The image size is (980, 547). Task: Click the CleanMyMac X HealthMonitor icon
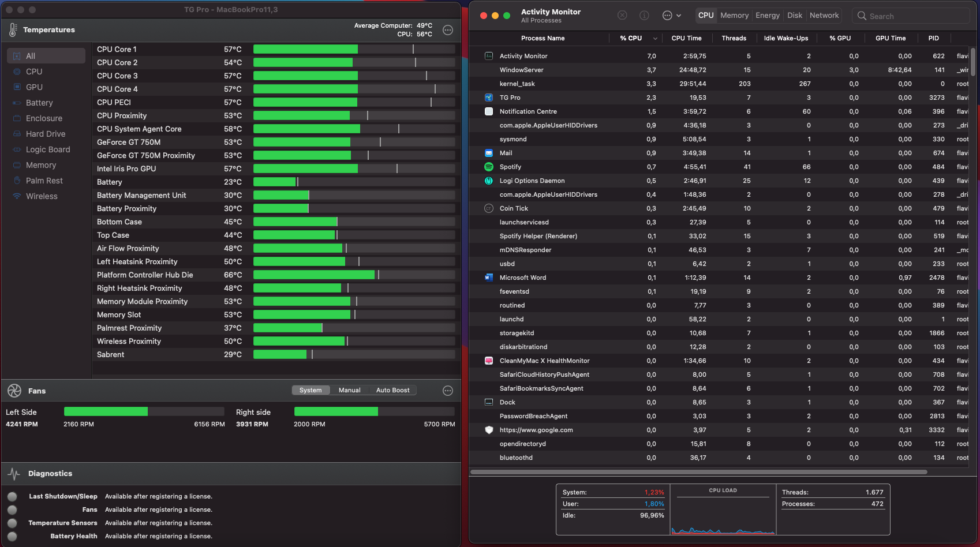click(x=489, y=361)
